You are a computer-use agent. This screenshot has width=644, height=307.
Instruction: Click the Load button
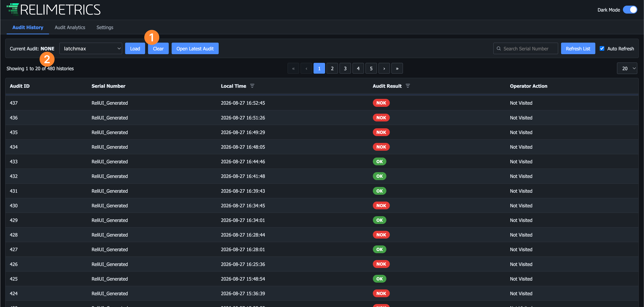pyautogui.click(x=135, y=49)
